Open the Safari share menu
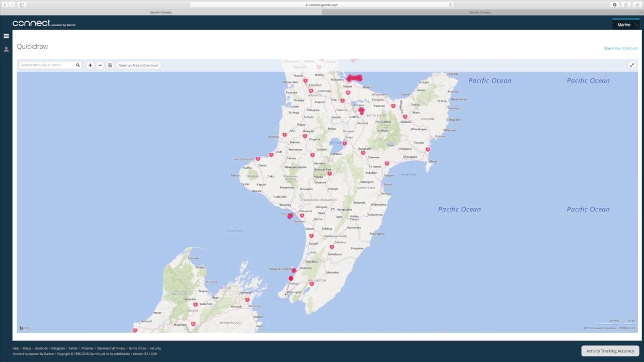 (626, 5)
